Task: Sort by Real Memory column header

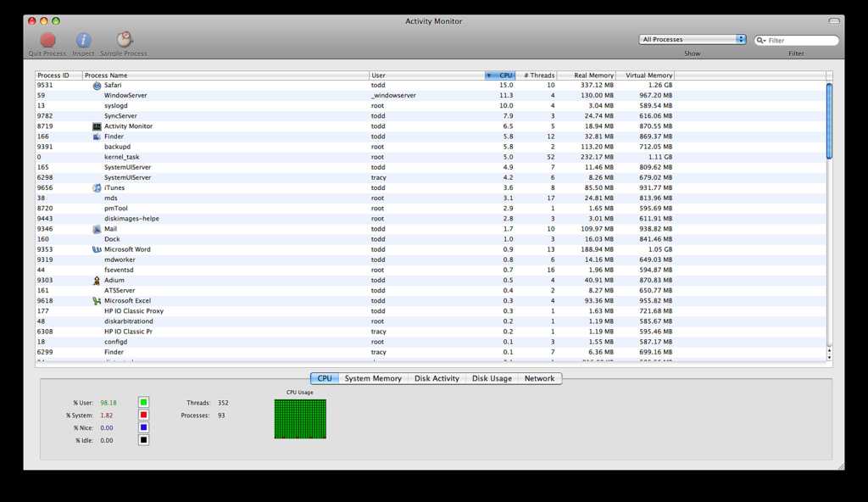Action: pyautogui.click(x=587, y=75)
